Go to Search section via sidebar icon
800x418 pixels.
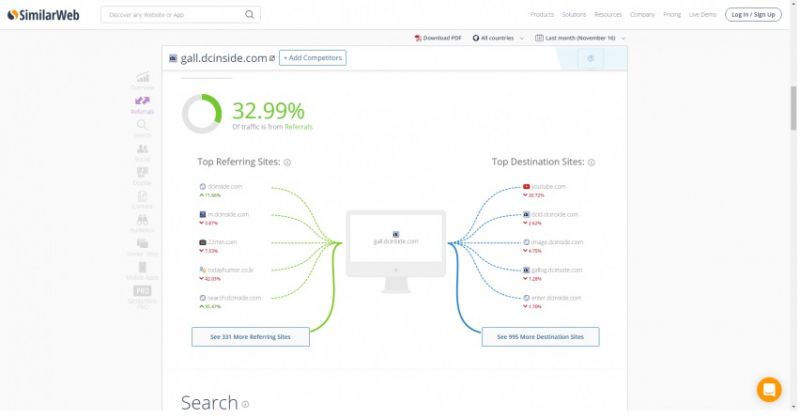143,127
